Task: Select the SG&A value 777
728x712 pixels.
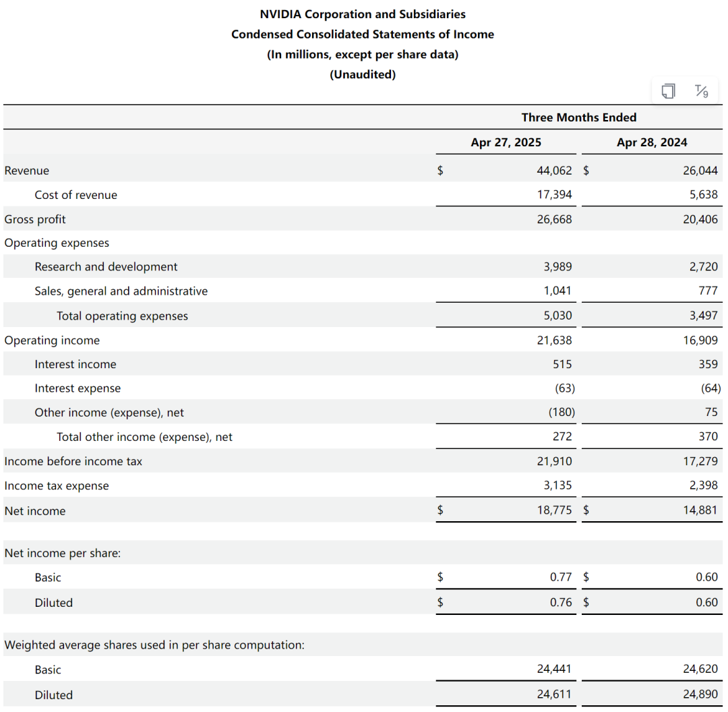Action: tap(708, 291)
